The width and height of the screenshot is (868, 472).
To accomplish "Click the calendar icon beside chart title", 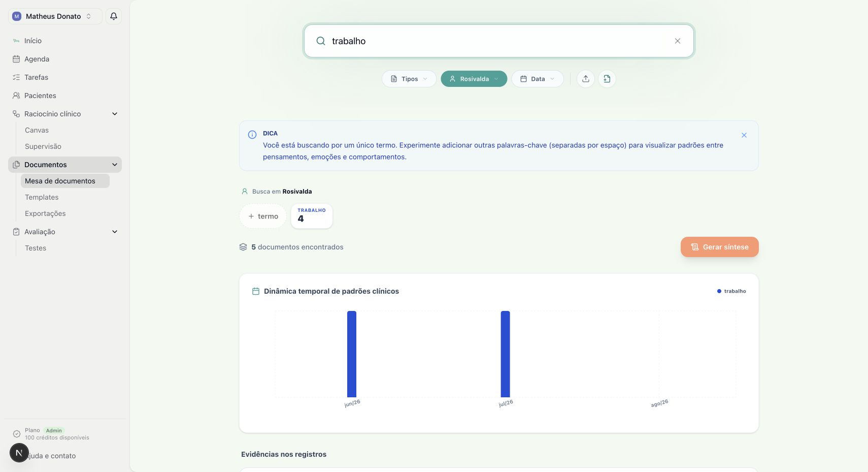I will click(x=256, y=291).
